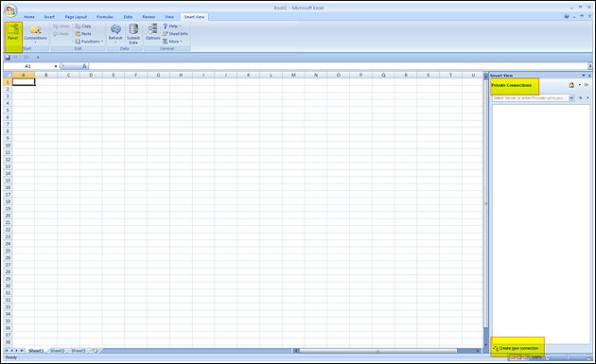Select the Smart View ribbon tab
This screenshot has width=596, height=364.
[194, 17]
